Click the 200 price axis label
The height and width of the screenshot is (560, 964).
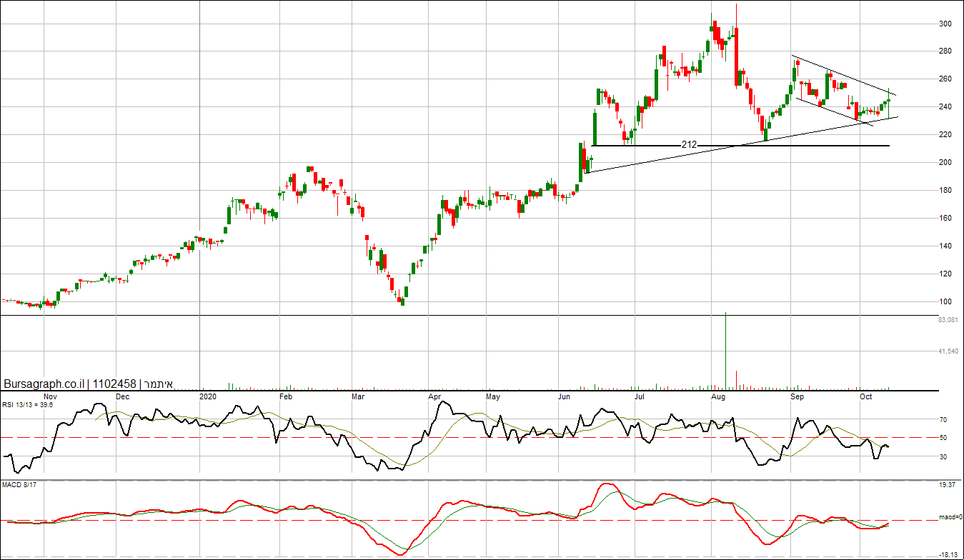tap(945, 163)
